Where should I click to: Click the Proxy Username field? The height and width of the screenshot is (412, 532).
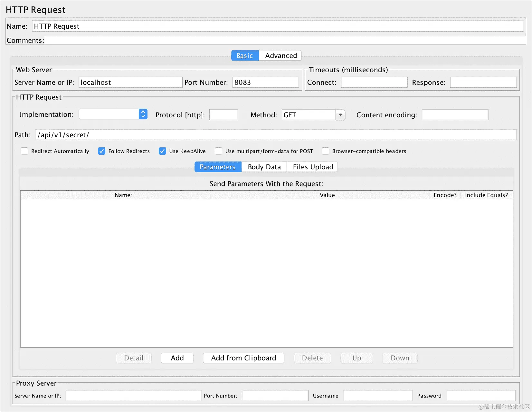[378, 396]
